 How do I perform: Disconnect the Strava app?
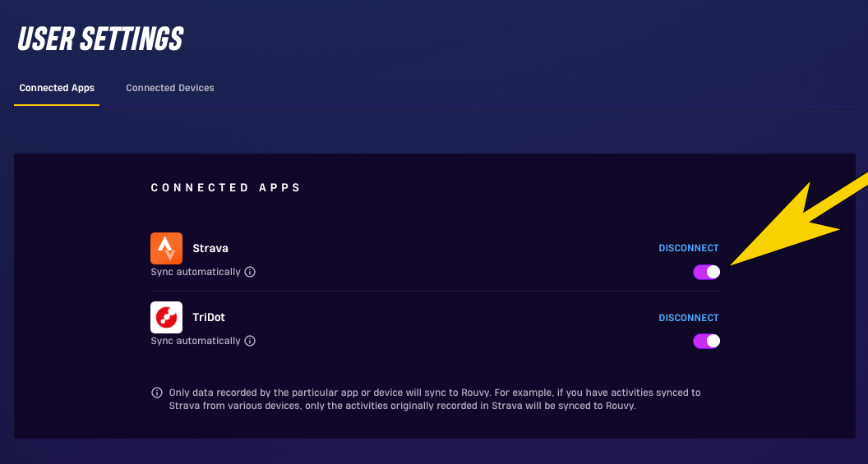689,248
